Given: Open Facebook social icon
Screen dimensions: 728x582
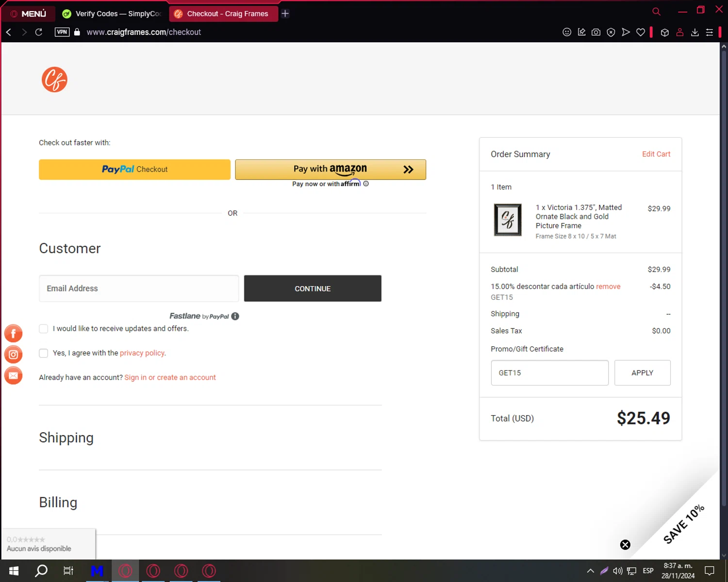Looking at the screenshot, I should coord(13,333).
